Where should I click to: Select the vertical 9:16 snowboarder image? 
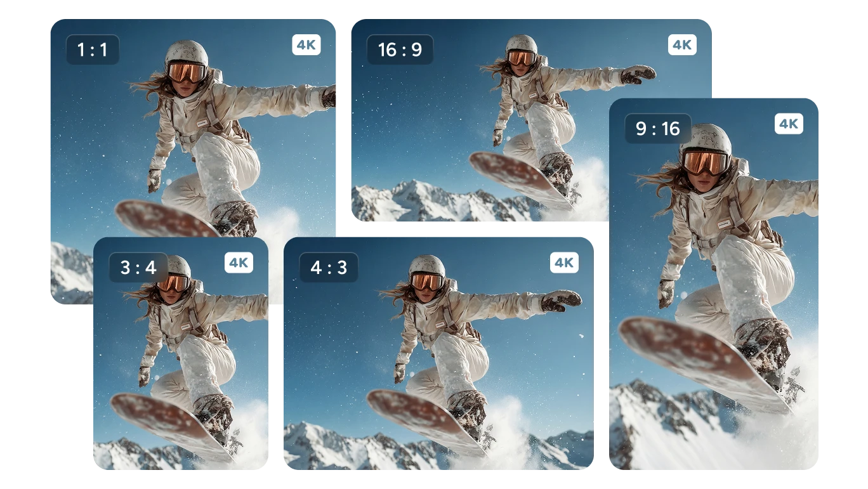[714, 285]
